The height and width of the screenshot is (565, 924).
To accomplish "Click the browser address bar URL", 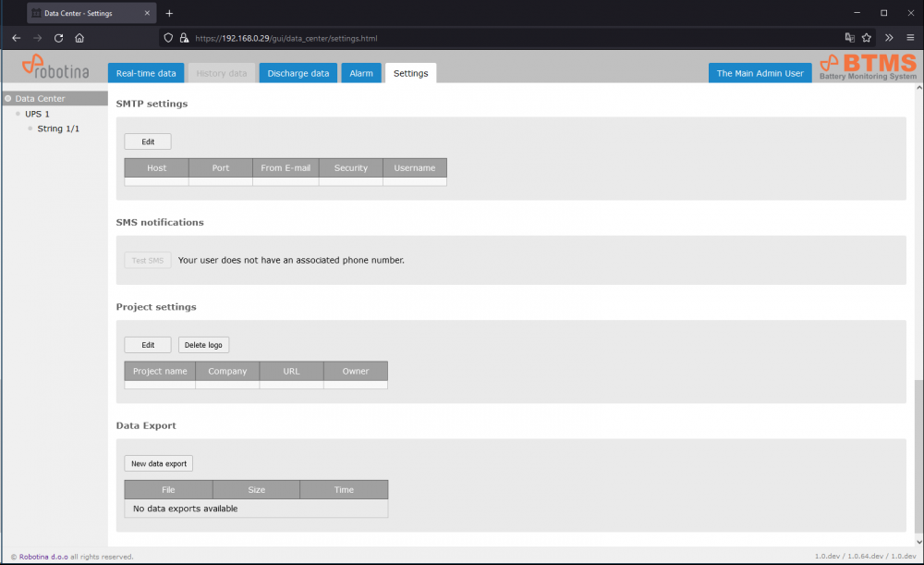I will click(286, 38).
